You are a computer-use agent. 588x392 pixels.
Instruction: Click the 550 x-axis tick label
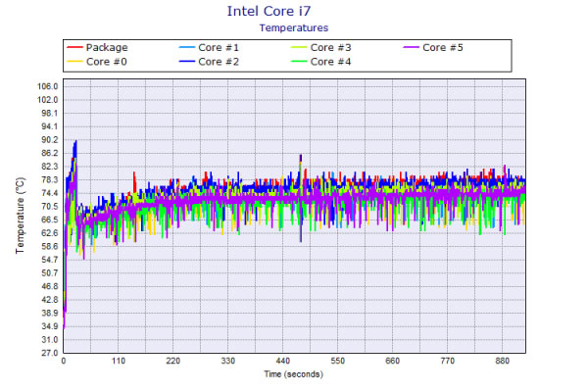tap(337, 361)
